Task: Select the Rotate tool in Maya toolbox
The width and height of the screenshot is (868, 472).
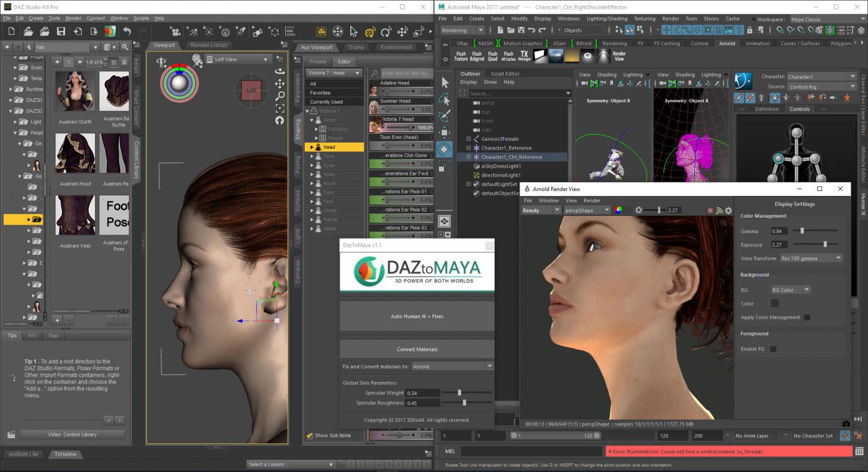Action: pos(445,149)
